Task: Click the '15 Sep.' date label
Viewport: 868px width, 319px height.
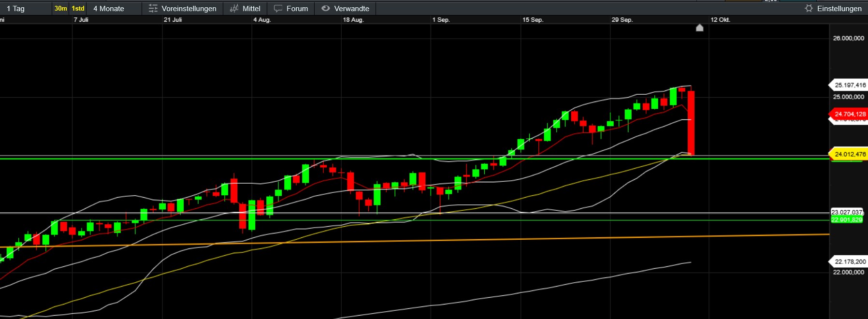Action: click(533, 20)
